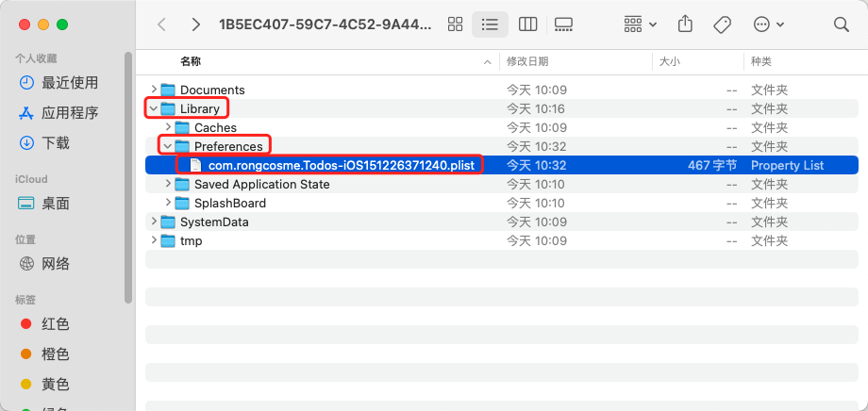Expand the tmp folder
Image resolution: width=868 pixels, height=411 pixels.
pos(154,240)
